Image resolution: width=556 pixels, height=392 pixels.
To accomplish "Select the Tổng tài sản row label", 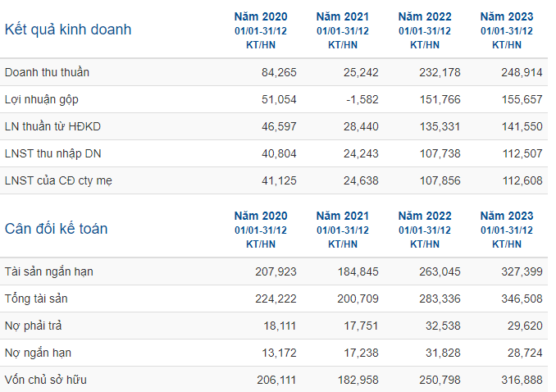I will pos(36,299).
